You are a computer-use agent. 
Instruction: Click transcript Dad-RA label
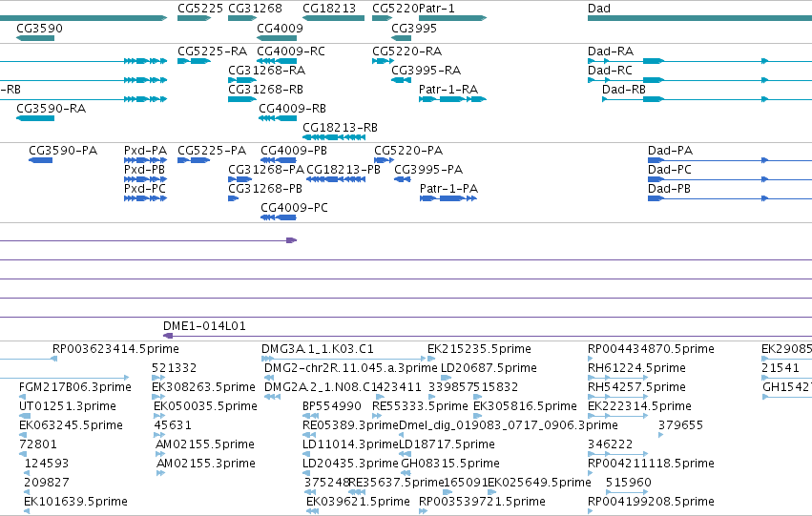click(611, 52)
